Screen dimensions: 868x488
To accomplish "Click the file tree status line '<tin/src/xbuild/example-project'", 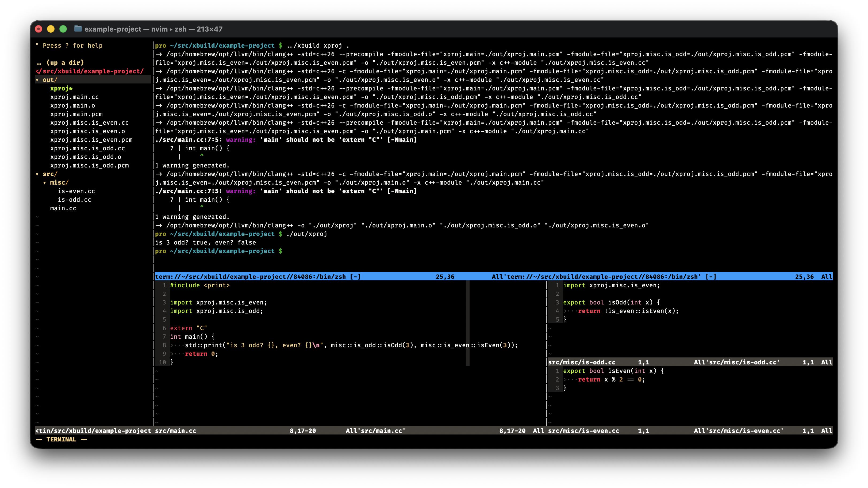I will click(93, 431).
